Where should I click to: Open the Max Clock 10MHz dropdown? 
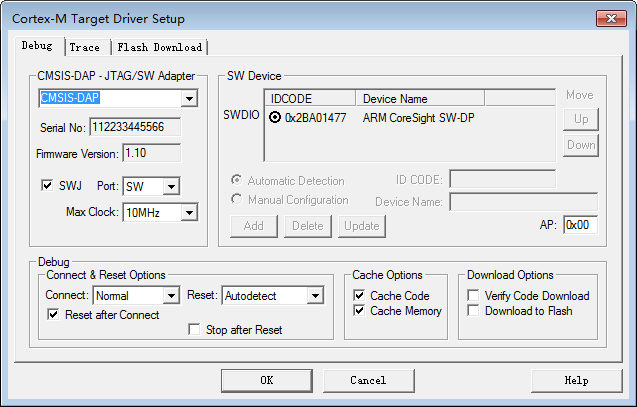click(x=189, y=212)
